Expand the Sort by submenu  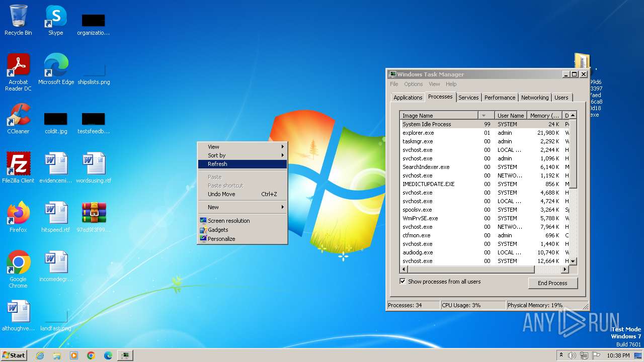pyautogui.click(x=243, y=155)
